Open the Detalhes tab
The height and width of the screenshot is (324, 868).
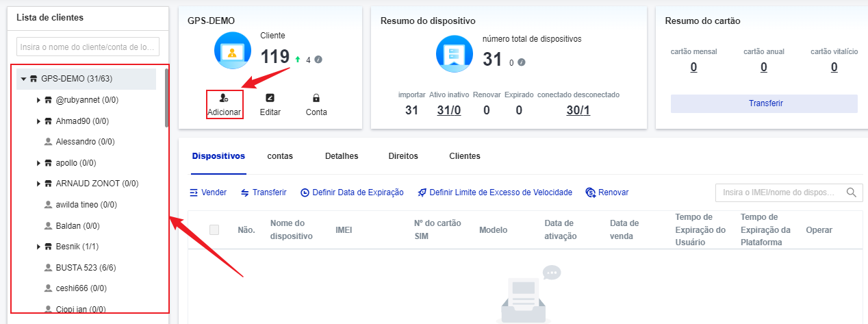342,156
